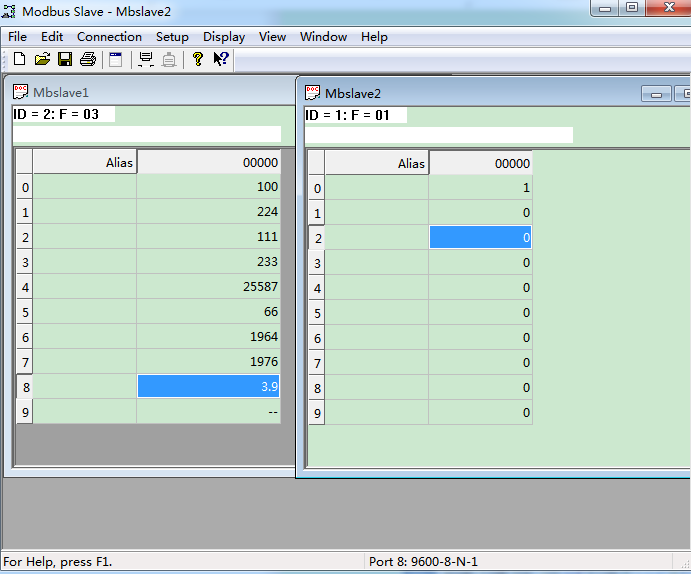Select value 1976 in Mbslave1

coord(208,361)
